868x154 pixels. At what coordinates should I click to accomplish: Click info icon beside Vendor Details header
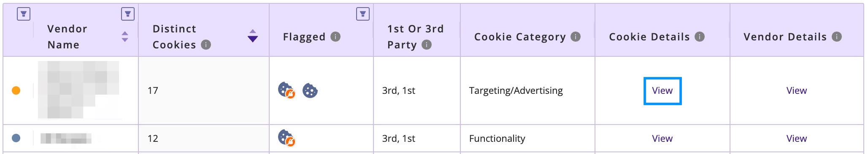837,37
